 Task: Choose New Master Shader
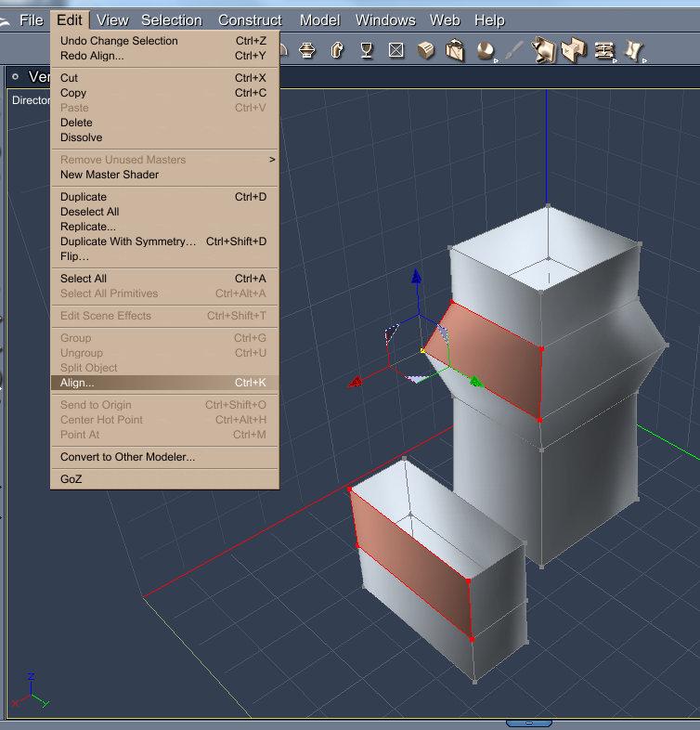[x=164, y=175]
